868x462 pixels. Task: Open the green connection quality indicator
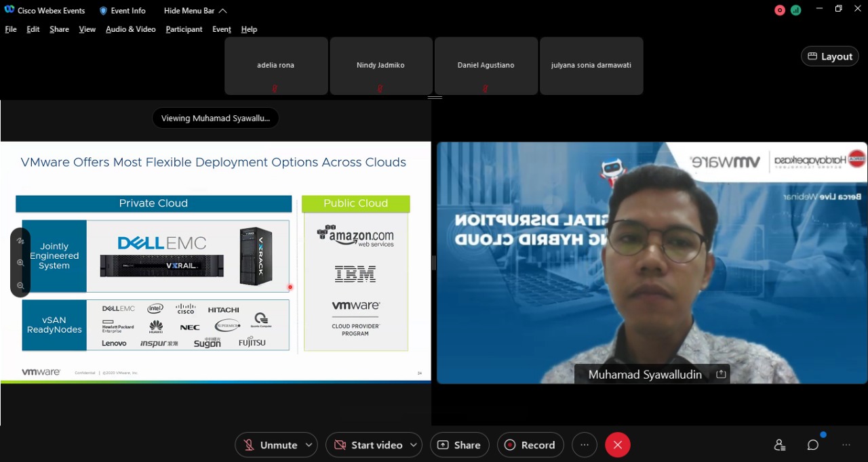click(x=795, y=10)
